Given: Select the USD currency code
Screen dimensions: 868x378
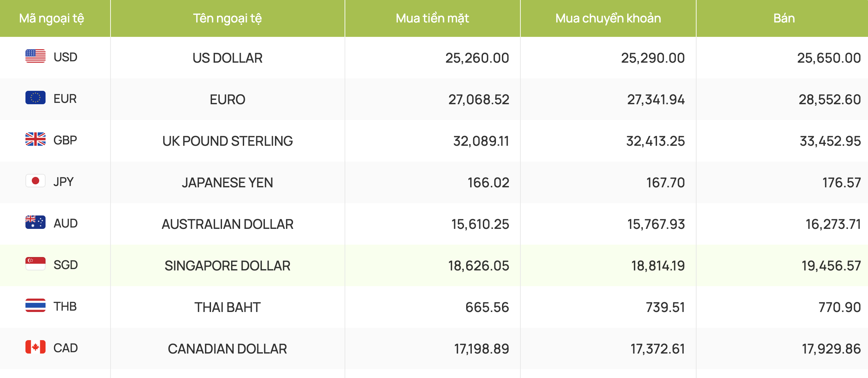Looking at the screenshot, I should (x=65, y=57).
